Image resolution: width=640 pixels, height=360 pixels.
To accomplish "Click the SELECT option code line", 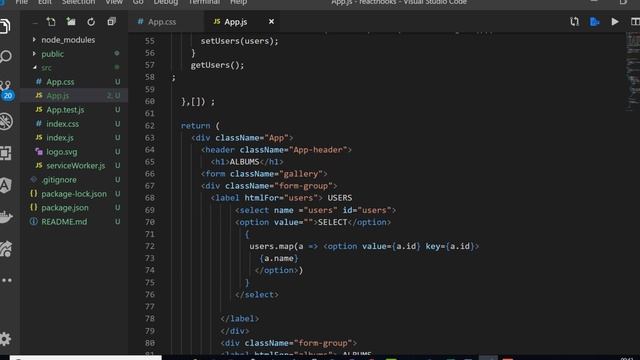I will [x=313, y=222].
